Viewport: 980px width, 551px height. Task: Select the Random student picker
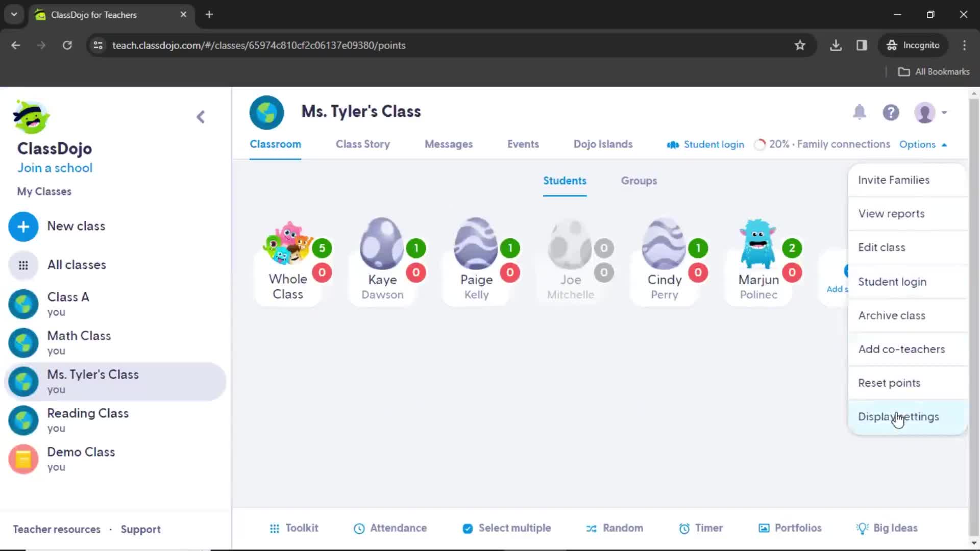pyautogui.click(x=613, y=528)
